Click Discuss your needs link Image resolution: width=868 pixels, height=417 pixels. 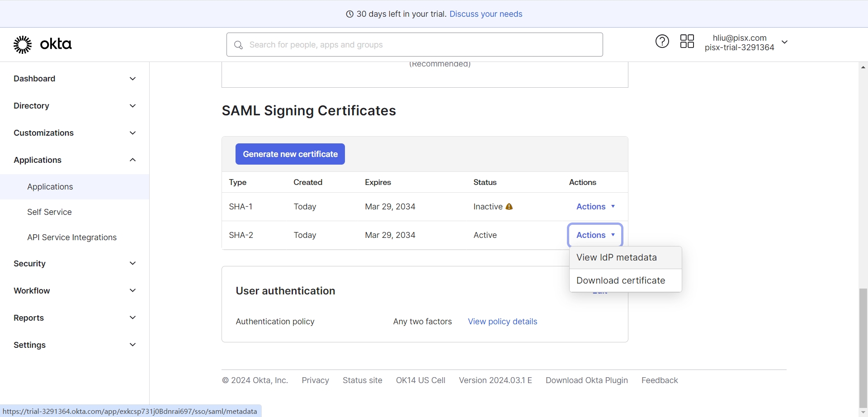(486, 14)
